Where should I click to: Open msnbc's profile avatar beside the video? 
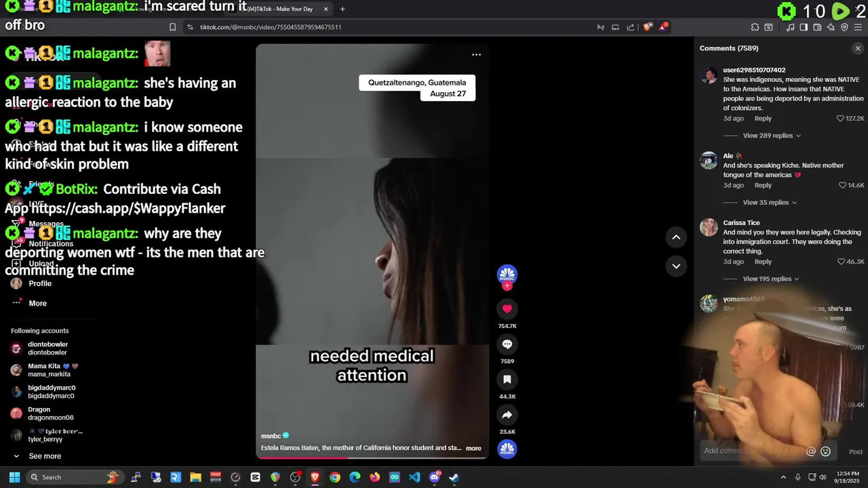(507, 274)
